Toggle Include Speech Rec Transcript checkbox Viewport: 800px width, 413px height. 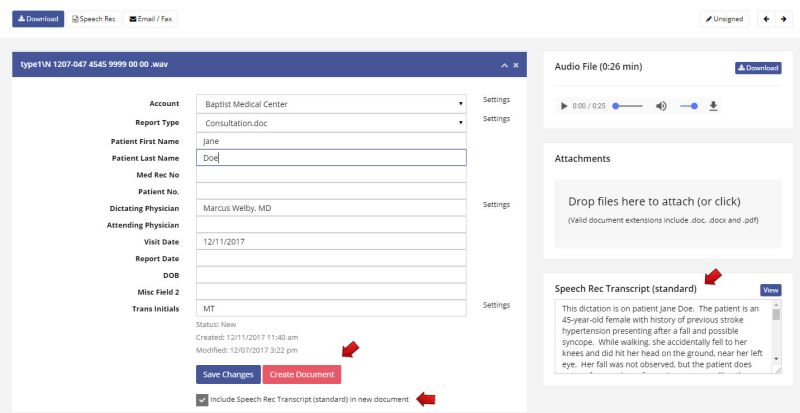tap(203, 400)
